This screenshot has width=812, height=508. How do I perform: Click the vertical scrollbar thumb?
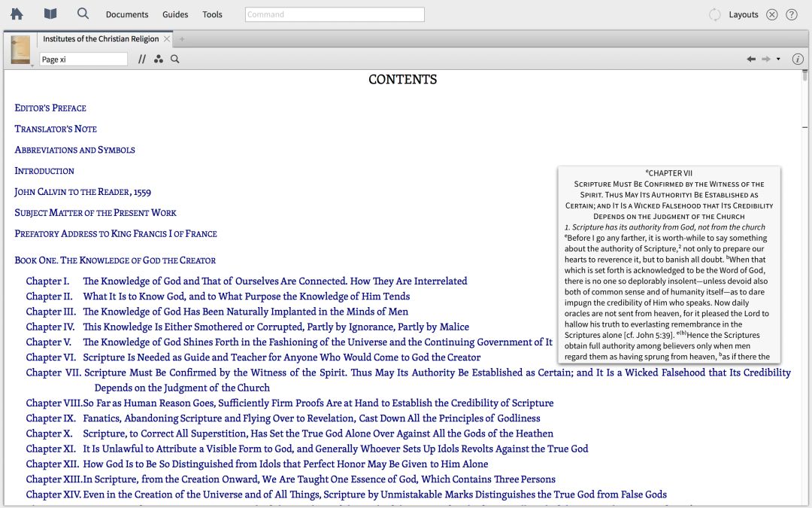coord(804,75)
